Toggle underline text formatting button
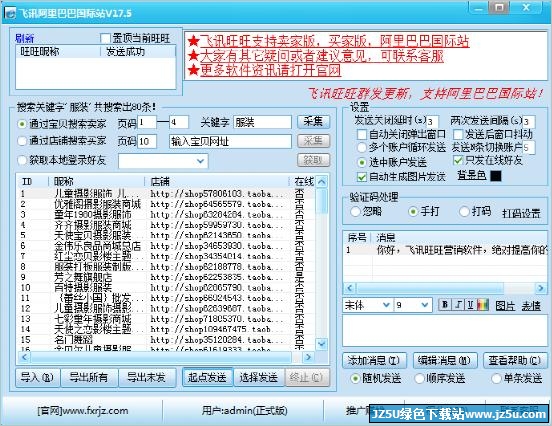Screen dimensions: 552x426 (x=470, y=305)
